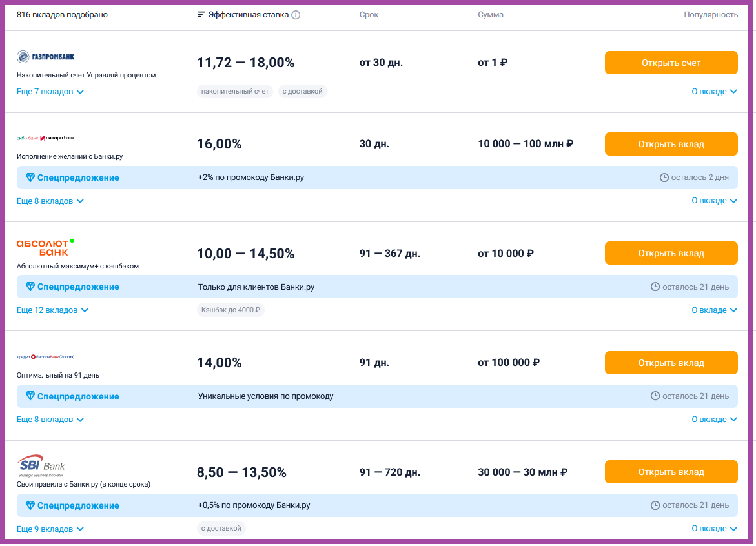Click the 8,50 — 13,50% rate
Viewport: 756px width, 546px height.
[x=241, y=472]
